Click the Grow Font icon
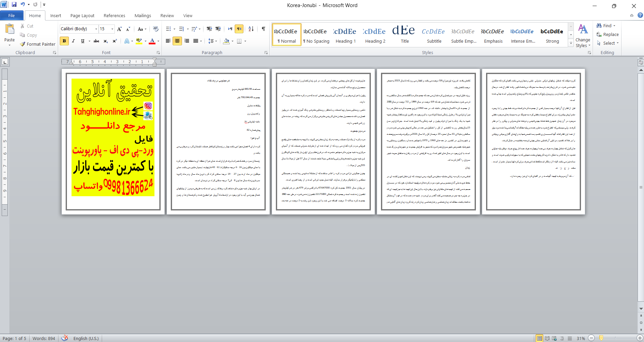Viewport: 644px width, 342px height. coord(119,29)
